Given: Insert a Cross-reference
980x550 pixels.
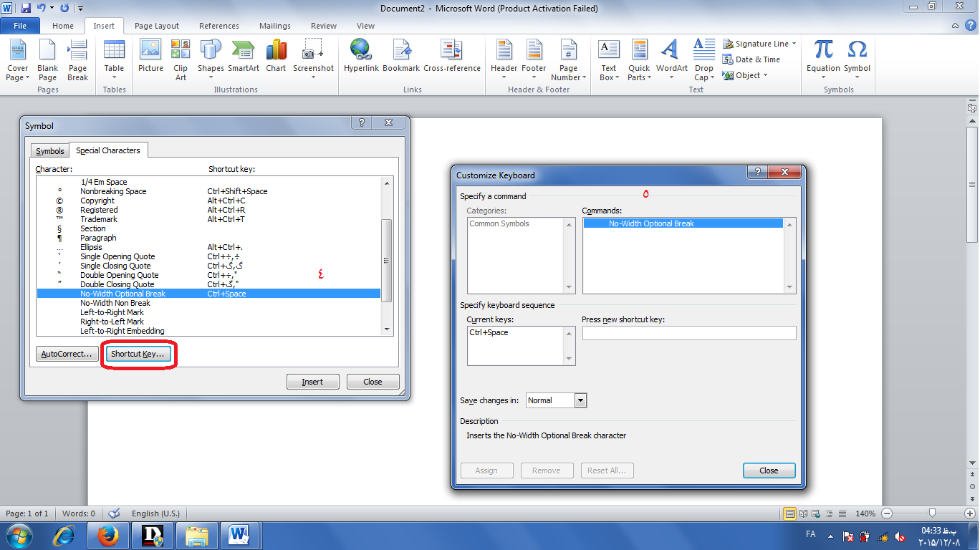Looking at the screenshot, I should 452,56.
